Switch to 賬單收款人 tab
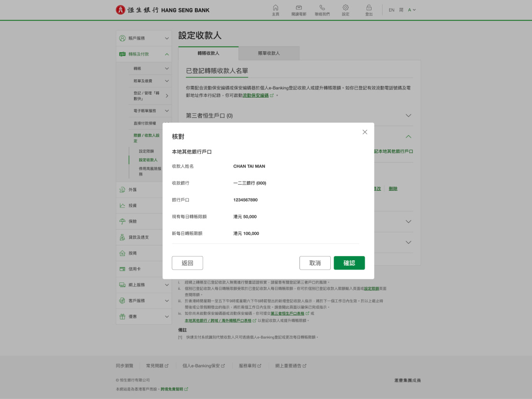This screenshot has width=532, height=399. 269,53
